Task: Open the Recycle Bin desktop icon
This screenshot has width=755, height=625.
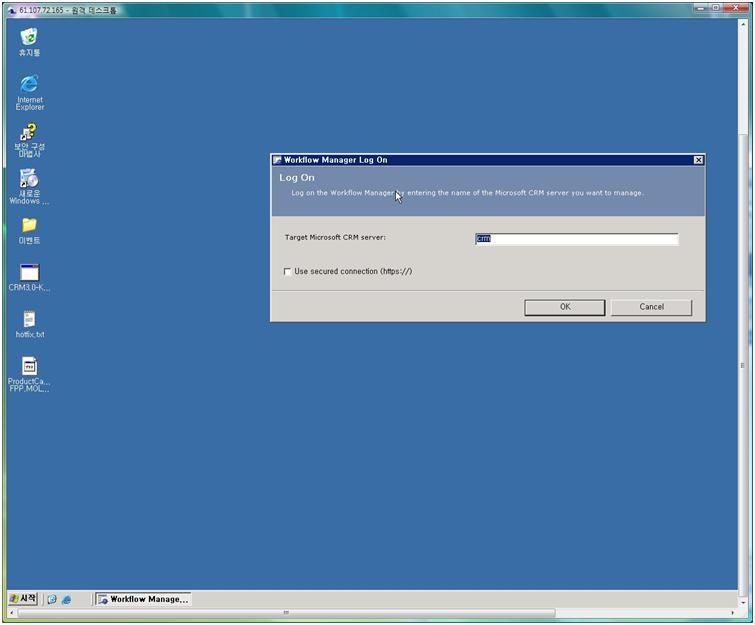Action: click(29, 42)
